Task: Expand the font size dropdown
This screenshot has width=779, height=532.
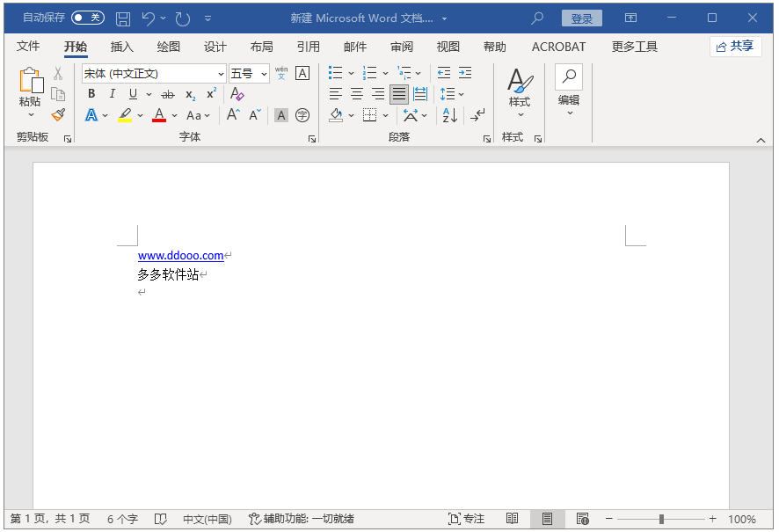Action: pyautogui.click(x=264, y=74)
